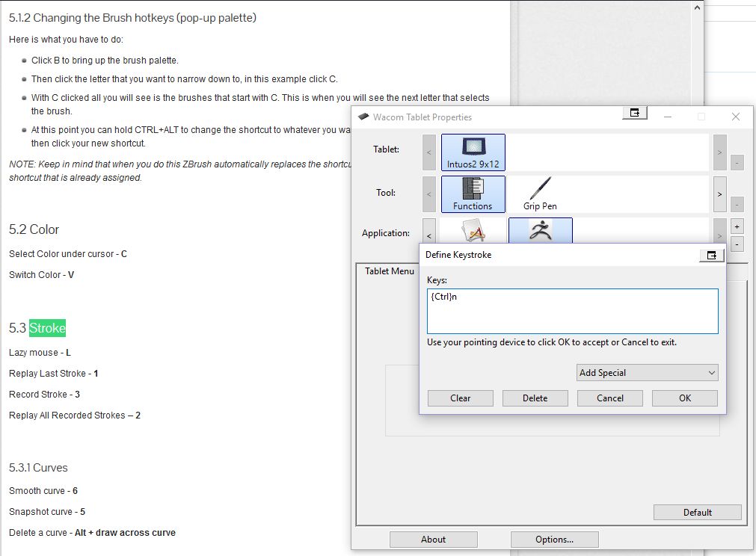Click 'Switch Color - V' line
756x556 pixels.
tap(41, 275)
